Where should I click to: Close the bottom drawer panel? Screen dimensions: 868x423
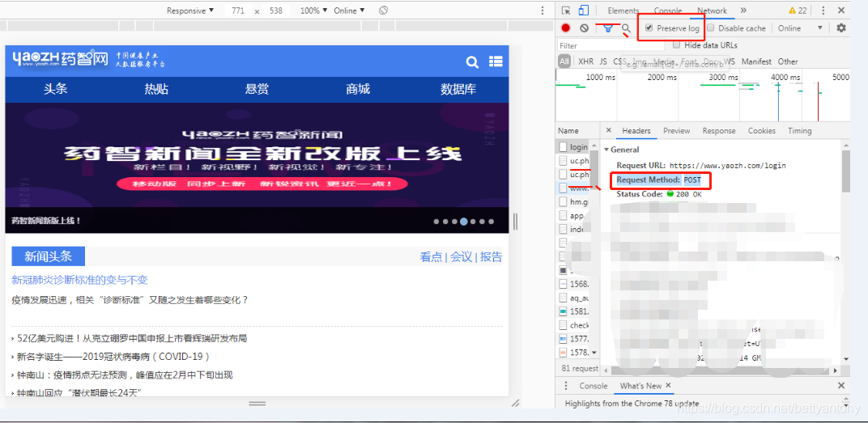tap(840, 386)
